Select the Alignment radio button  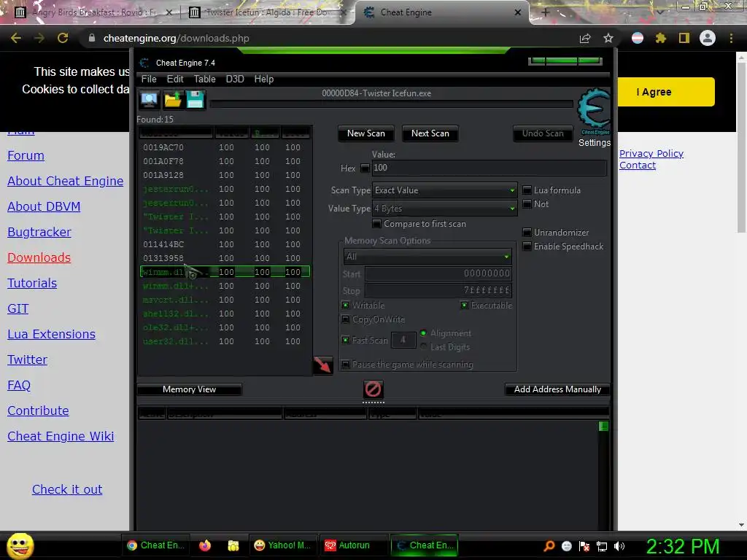coord(423,332)
